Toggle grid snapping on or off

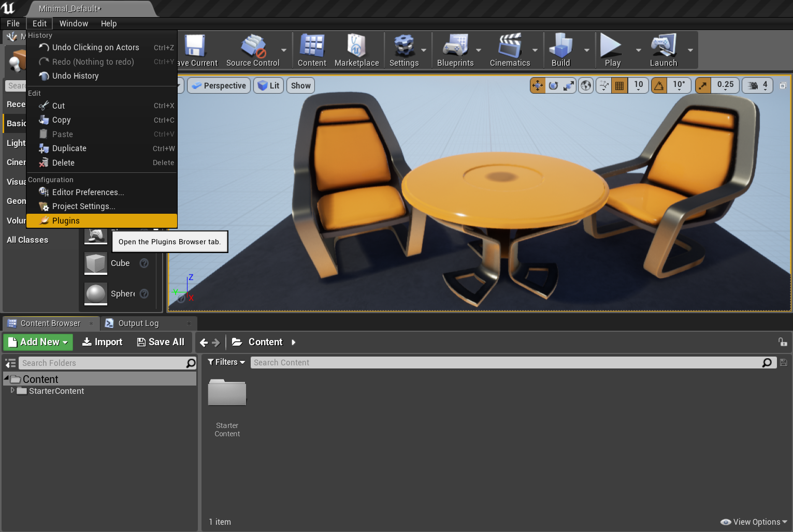[619, 85]
